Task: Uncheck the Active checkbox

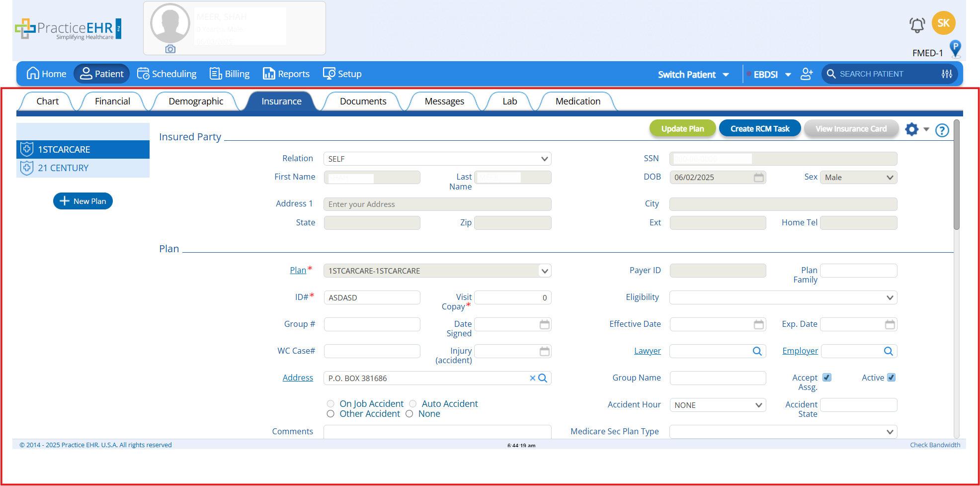Action: pos(891,378)
